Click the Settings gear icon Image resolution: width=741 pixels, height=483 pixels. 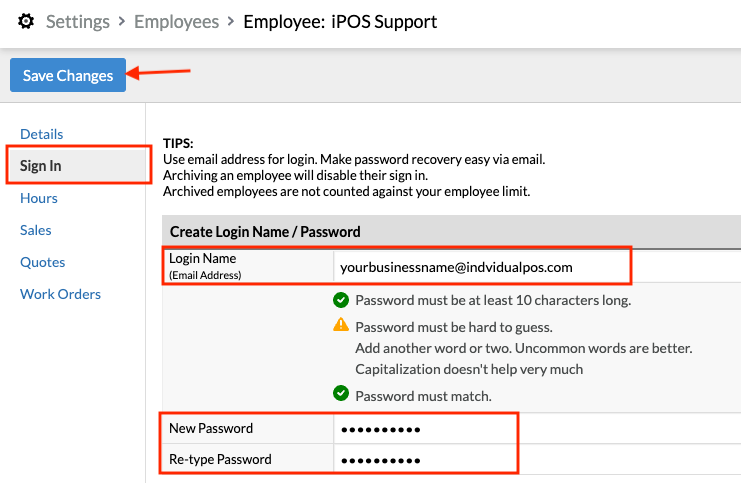tap(26, 21)
